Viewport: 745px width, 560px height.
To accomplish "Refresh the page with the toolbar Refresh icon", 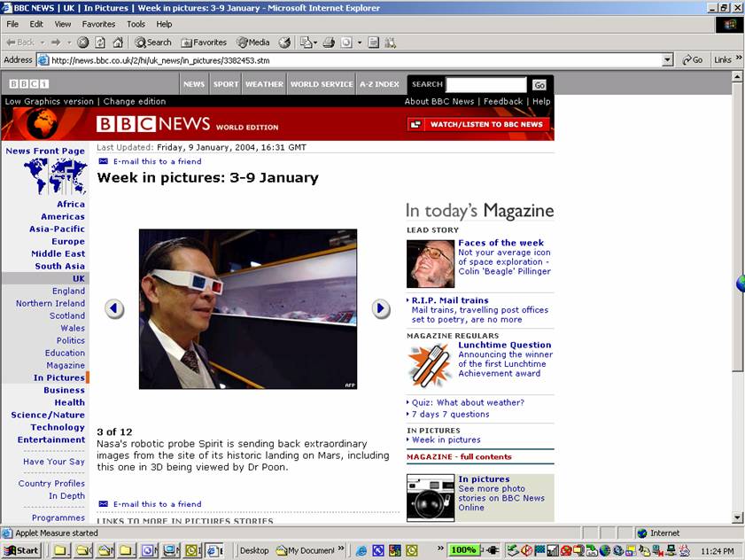I will tap(100, 43).
